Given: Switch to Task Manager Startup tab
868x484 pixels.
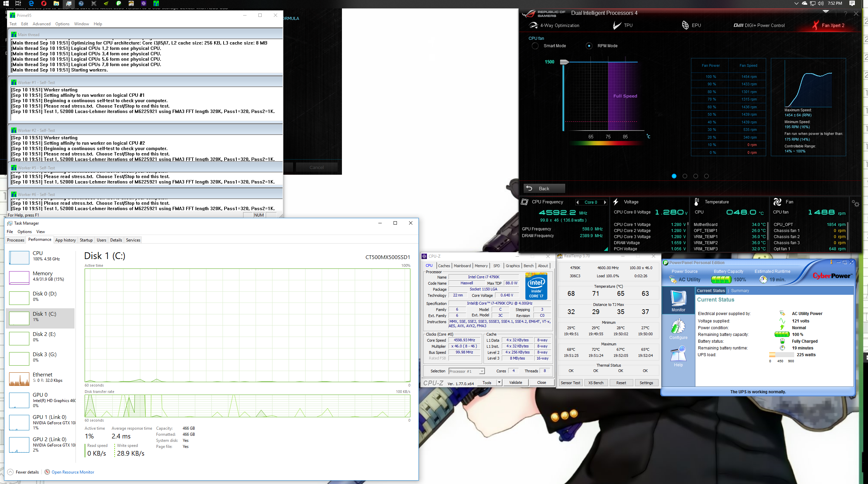Looking at the screenshot, I should point(86,240).
